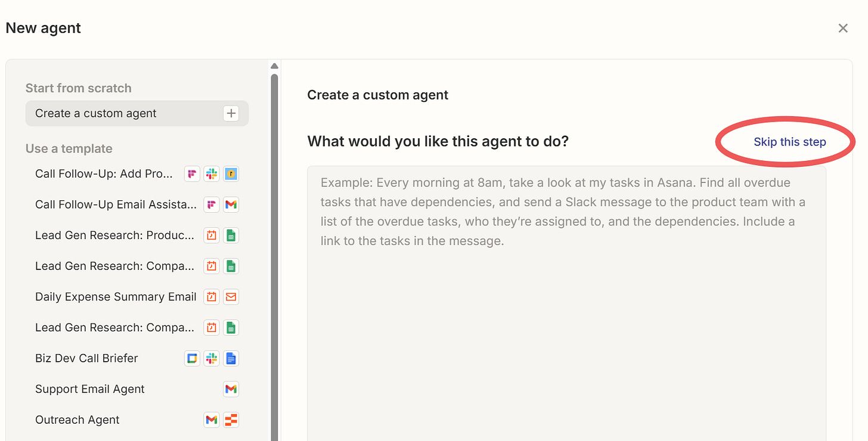Click the pink icon in Call Follow-Up Email Assista row
The height and width of the screenshot is (441, 868).
point(211,205)
